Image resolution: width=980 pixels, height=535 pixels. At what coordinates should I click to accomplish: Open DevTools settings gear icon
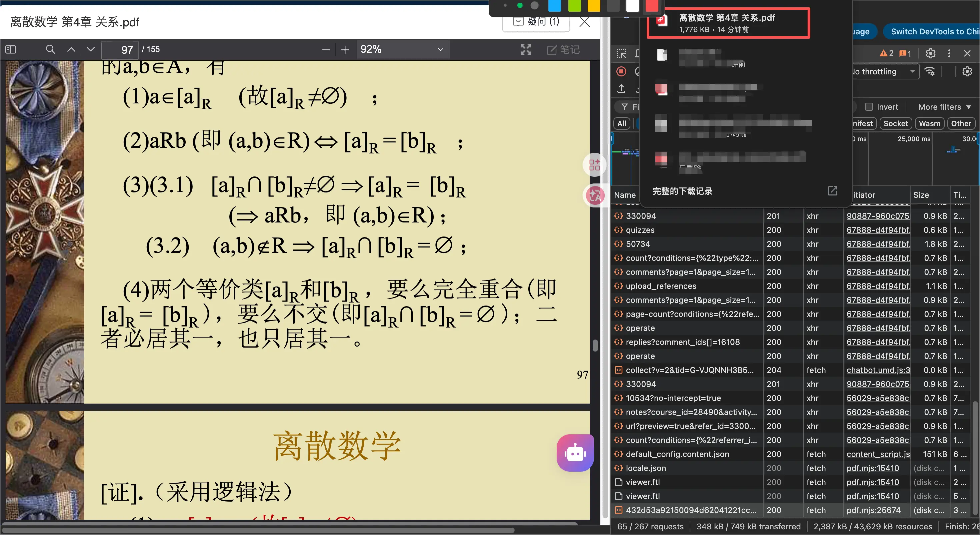click(931, 53)
